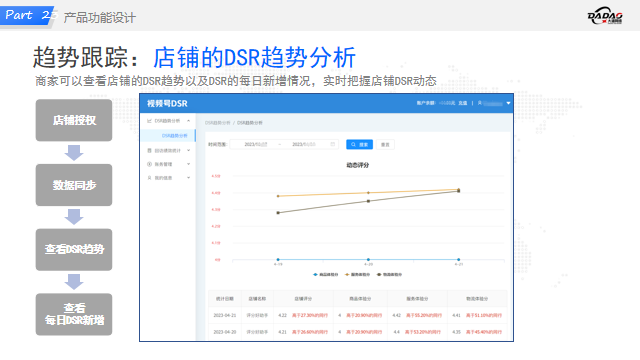Toggle 物流体验分 series in chart legend
The image size is (640, 360).
389,275
